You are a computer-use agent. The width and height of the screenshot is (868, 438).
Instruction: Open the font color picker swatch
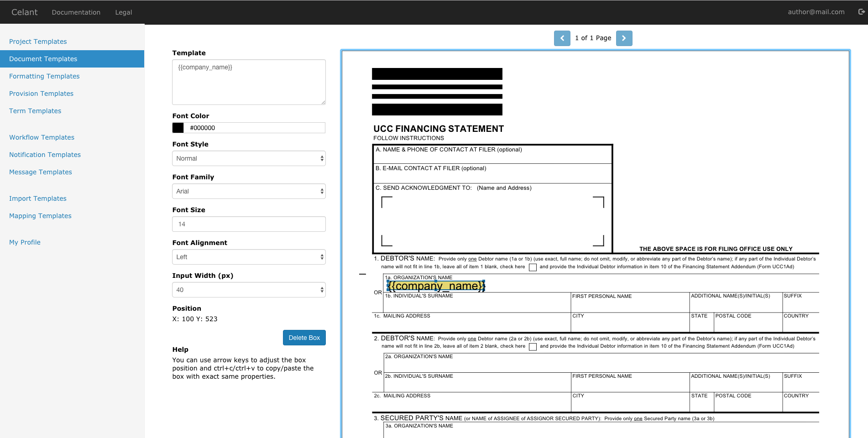tap(178, 128)
